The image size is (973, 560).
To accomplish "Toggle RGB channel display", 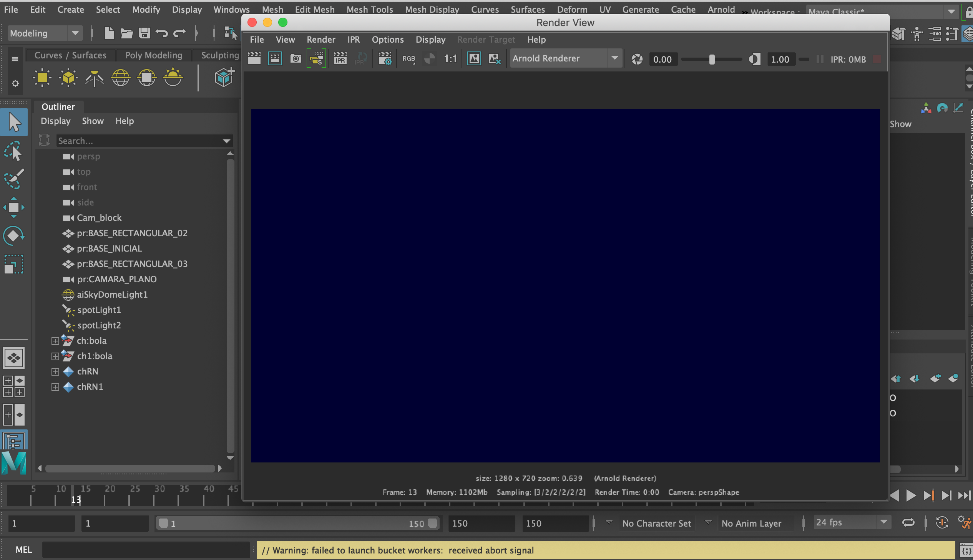I will (x=408, y=59).
